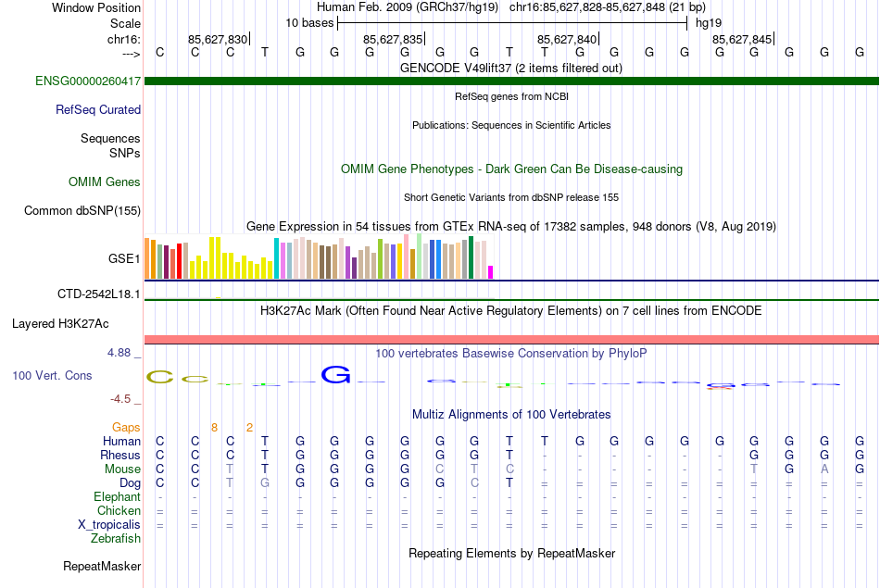Select the Human alignment row label
The image size is (880, 588).
click(121, 441)
